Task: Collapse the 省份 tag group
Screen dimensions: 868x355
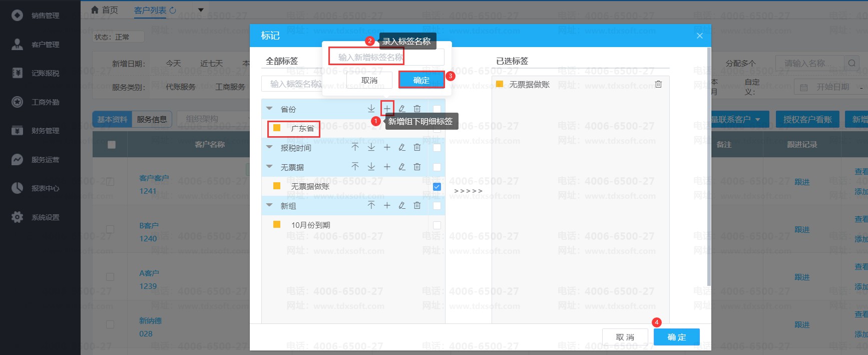Action: 269,109
